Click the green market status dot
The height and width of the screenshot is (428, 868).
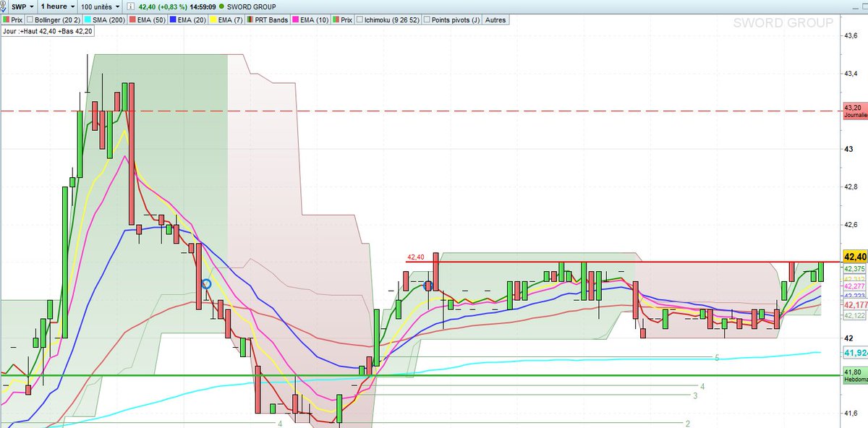coord(221,7)
